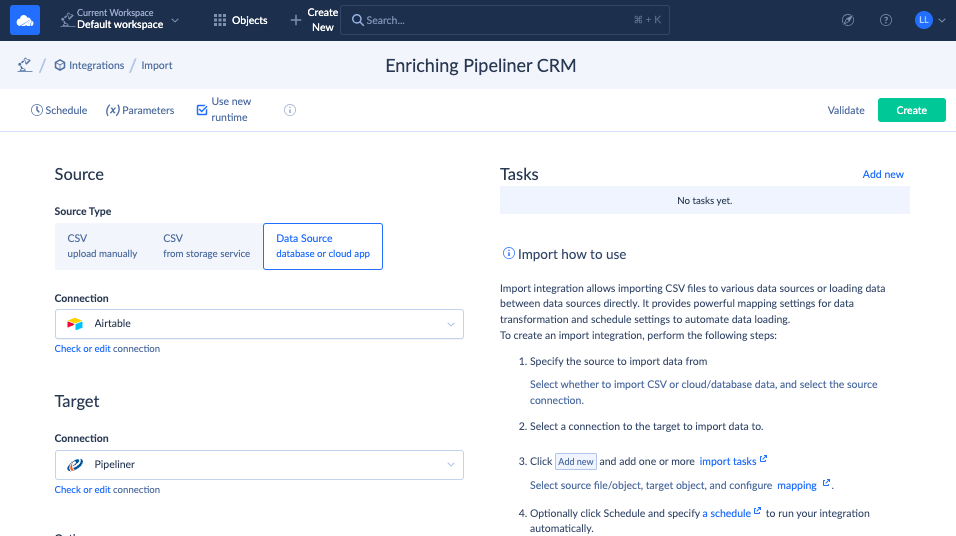
Task: Click the green Create button
Action: [x=911, y=110]
